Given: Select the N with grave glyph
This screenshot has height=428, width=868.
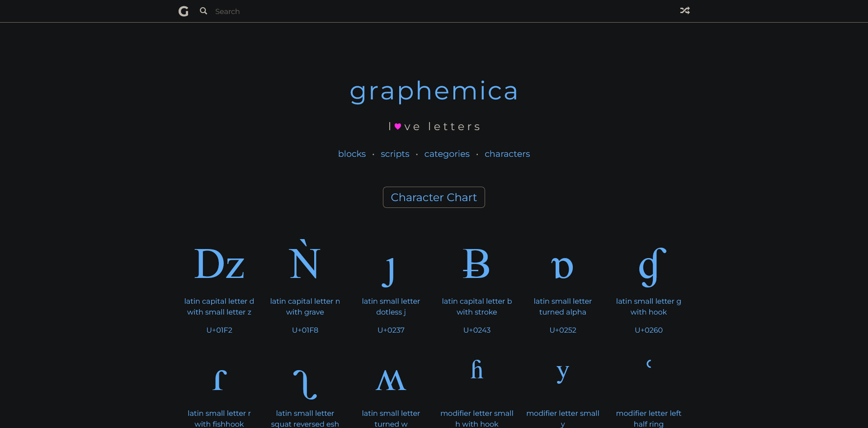Looking at the screenshot, I should pos(305,261).
